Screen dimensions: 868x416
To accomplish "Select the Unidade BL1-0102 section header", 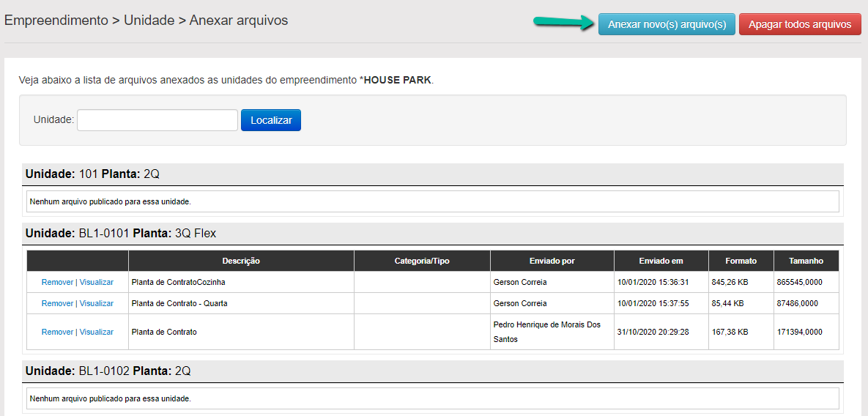I will [108, 371].
